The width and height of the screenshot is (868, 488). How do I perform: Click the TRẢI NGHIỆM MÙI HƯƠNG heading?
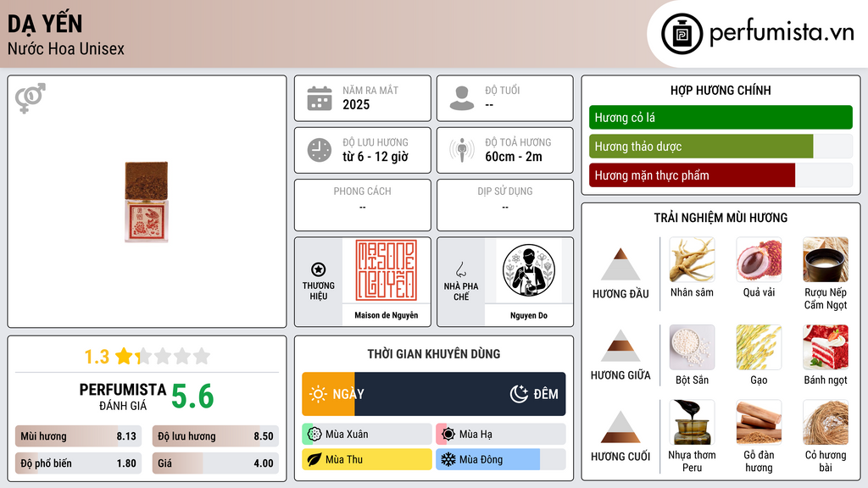[x=721, y=218]
